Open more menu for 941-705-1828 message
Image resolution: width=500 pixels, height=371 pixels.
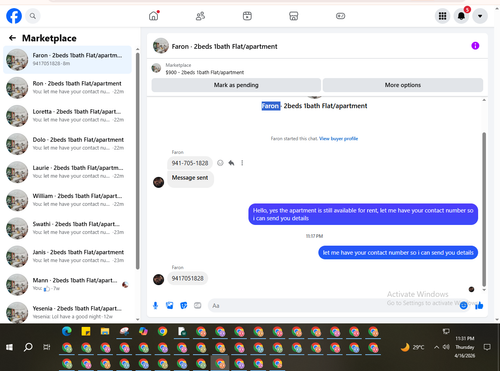242,163
